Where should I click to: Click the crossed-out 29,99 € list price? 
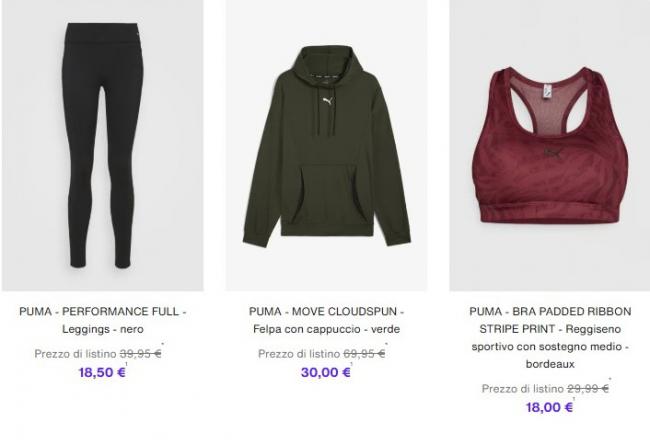click(x=588, y=388)
